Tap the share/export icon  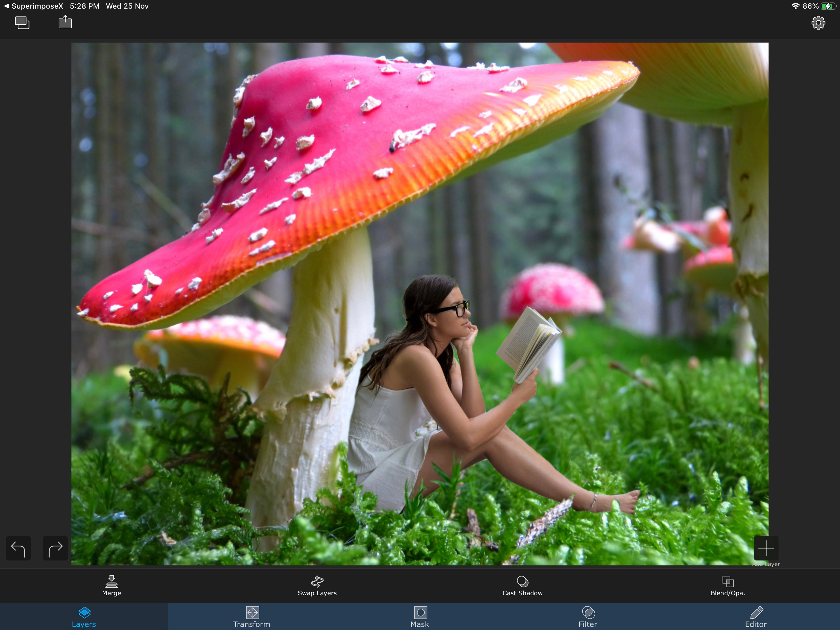(x=65, y=22)
